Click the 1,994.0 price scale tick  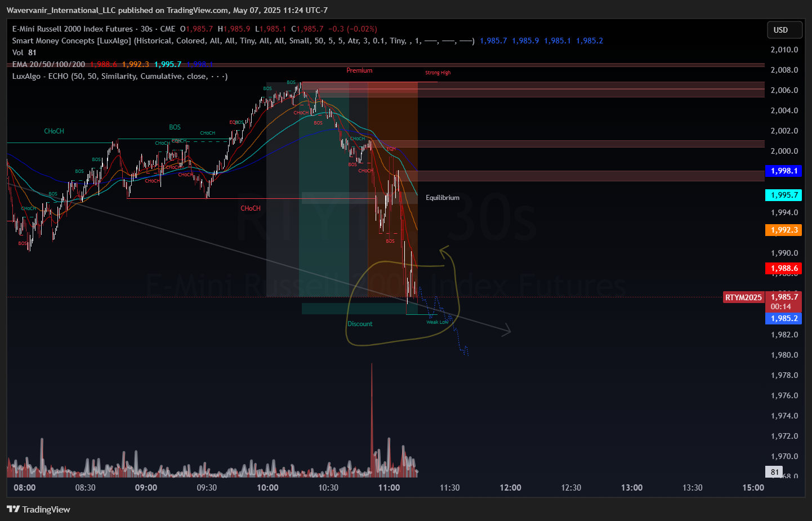click(784, 212)
